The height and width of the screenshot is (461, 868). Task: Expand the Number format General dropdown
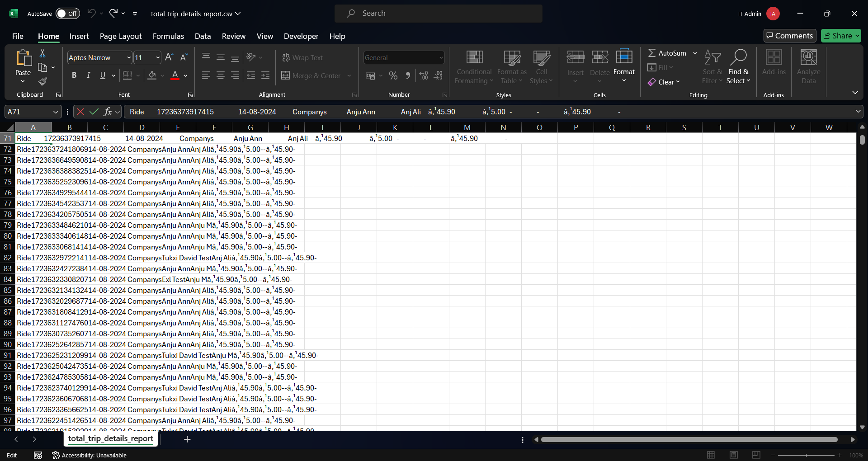pos(441,58)
